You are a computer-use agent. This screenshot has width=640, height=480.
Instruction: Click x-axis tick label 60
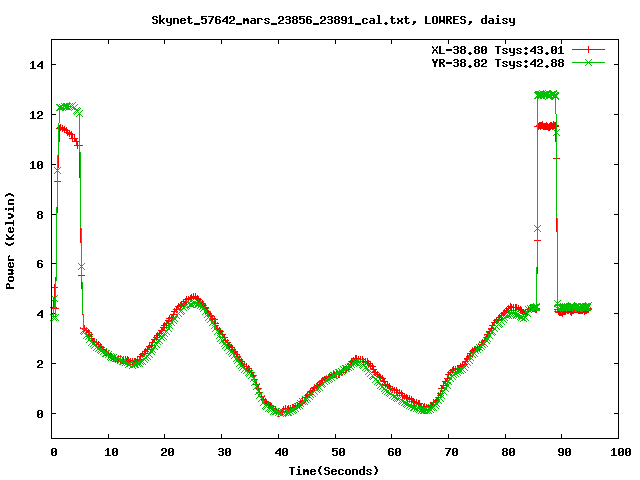(x=394, y=452)
